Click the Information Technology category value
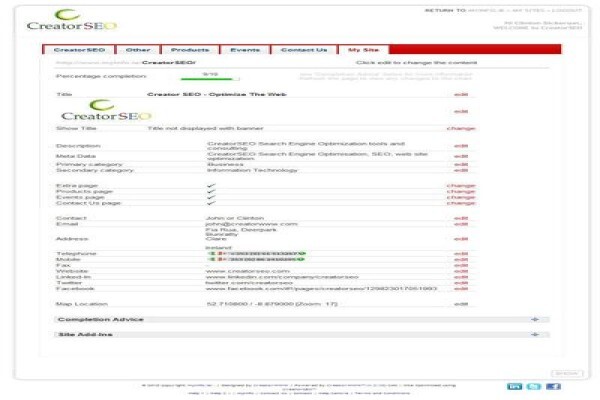600x400 pixels. click(x=252, y=170)
